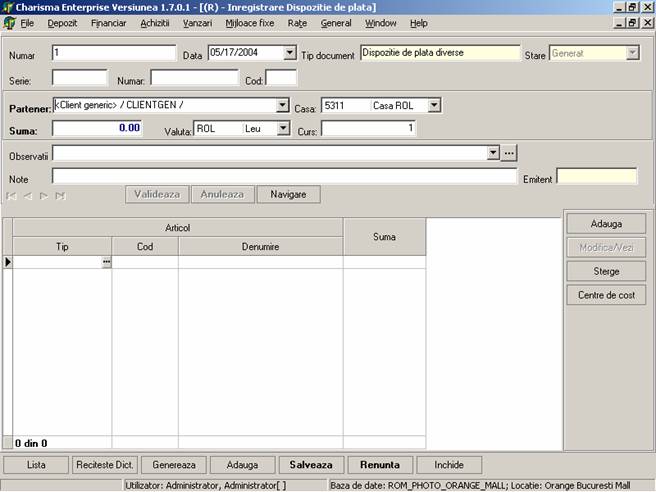Expand the Observatii dropdown list
The height and width of the screenshot is (492, 656).
492,153
